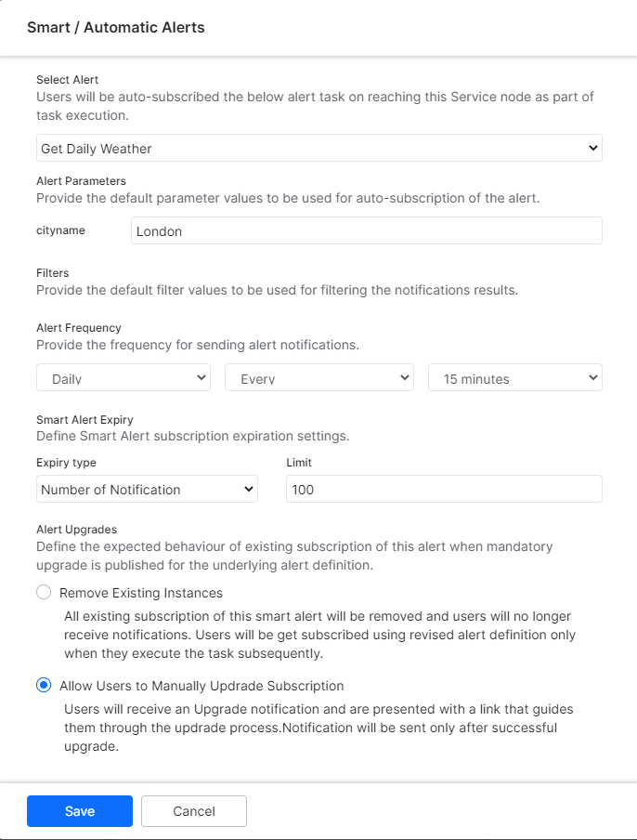This screenshot has height=840, width=637.
Task: Select Allow Users to Manually Updrade Subscription
Action: click(43, 685)
